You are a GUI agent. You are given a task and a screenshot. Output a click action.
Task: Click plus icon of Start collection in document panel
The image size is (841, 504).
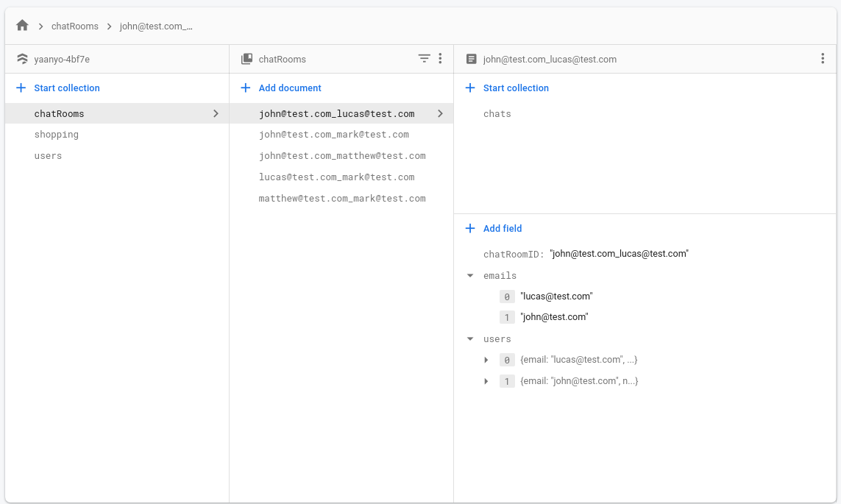[x=470, y=88]
